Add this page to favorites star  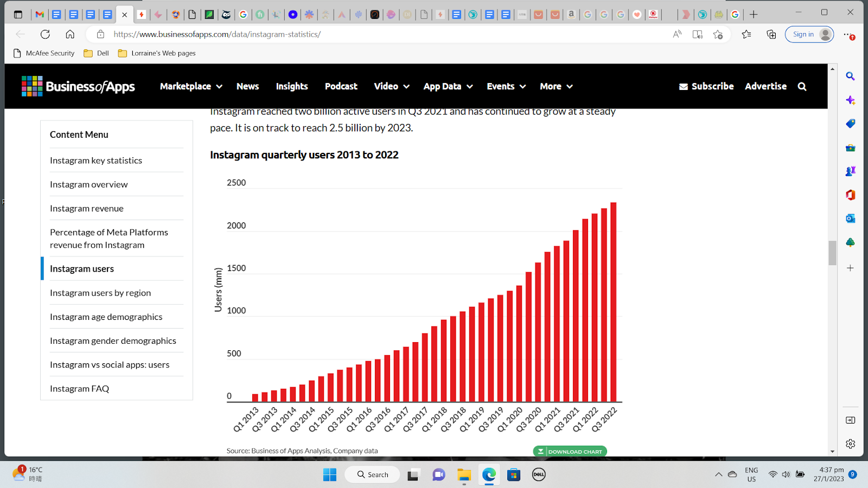(718, 34)
